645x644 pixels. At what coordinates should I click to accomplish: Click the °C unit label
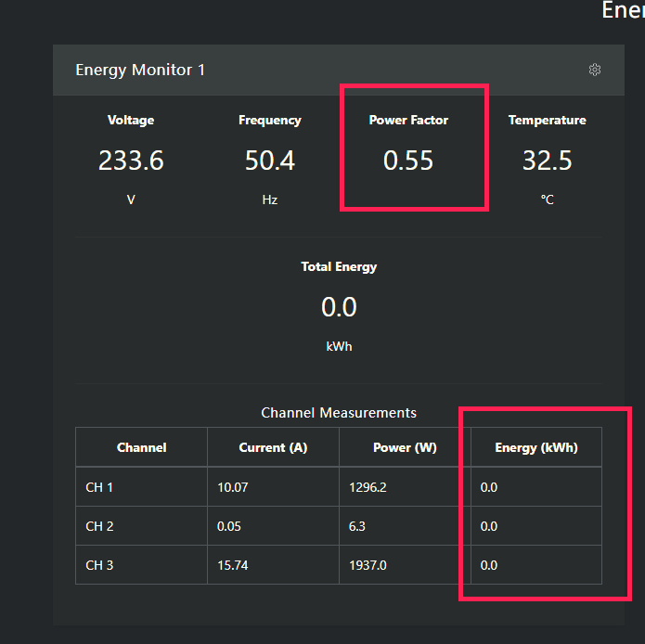point(548,200)
